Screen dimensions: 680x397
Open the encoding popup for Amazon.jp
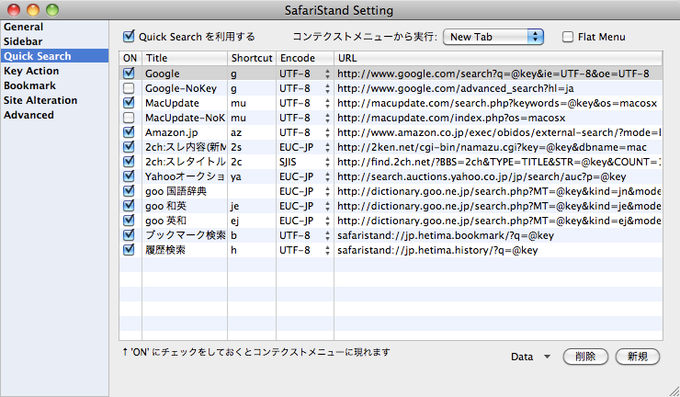[305, 132]
